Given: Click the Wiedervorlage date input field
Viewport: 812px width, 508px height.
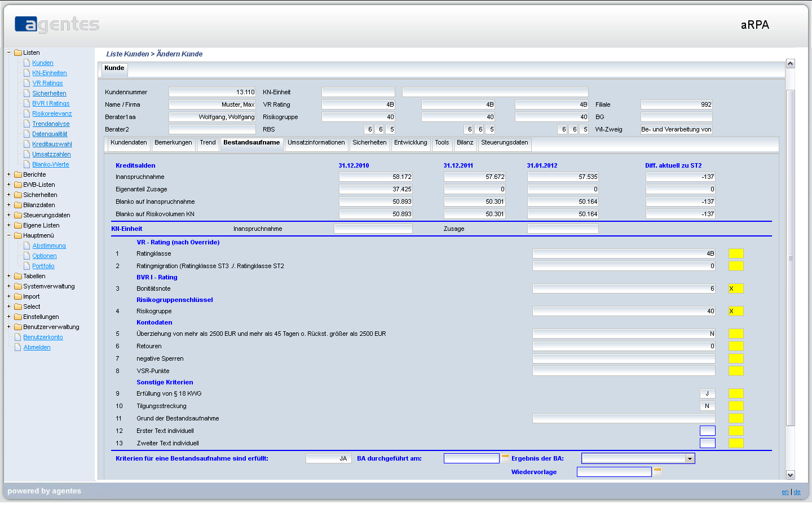Looking at the screenshot, I should 614,472.
